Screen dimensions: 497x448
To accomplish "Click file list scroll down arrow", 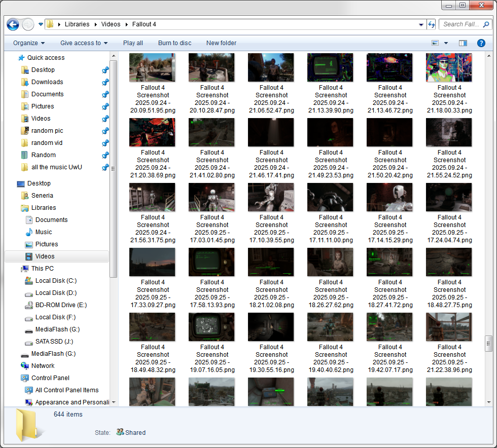I will click(x=488, y=402).
